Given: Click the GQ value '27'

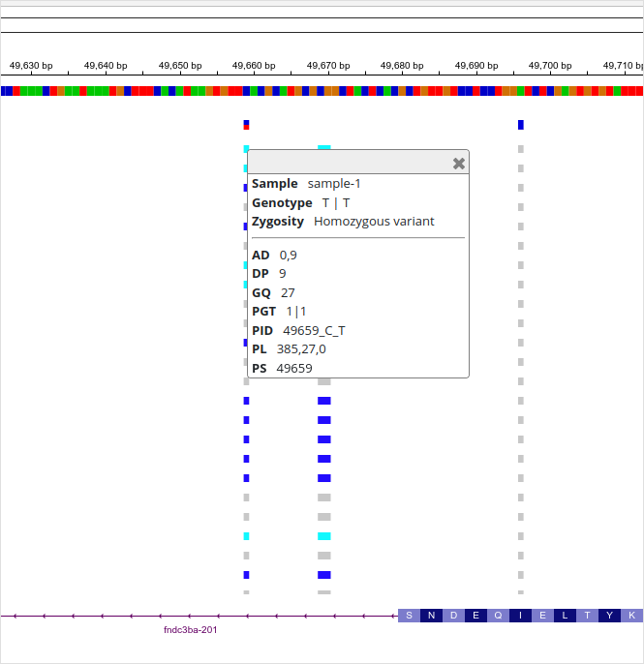Looking at the screenshot, I should point(288,293).
